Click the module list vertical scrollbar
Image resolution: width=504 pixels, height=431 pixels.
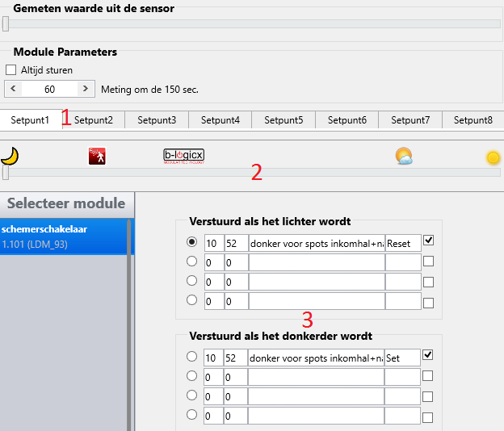tap(129, 324)
